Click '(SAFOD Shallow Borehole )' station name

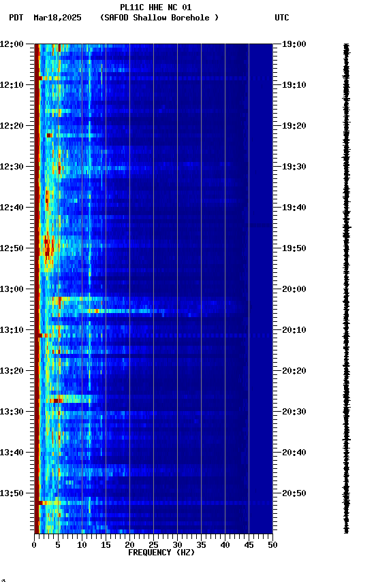click(x=159, y=18)
